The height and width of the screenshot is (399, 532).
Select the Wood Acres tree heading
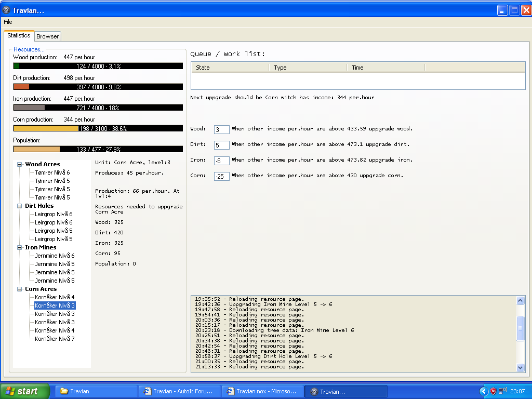43,164
